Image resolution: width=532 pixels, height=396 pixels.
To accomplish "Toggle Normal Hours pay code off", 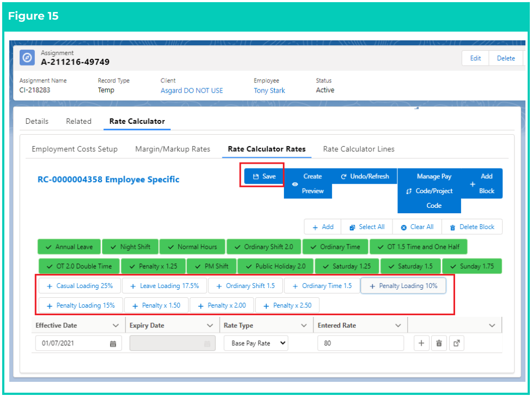I will pyautogui.click(x=192, y=247).
